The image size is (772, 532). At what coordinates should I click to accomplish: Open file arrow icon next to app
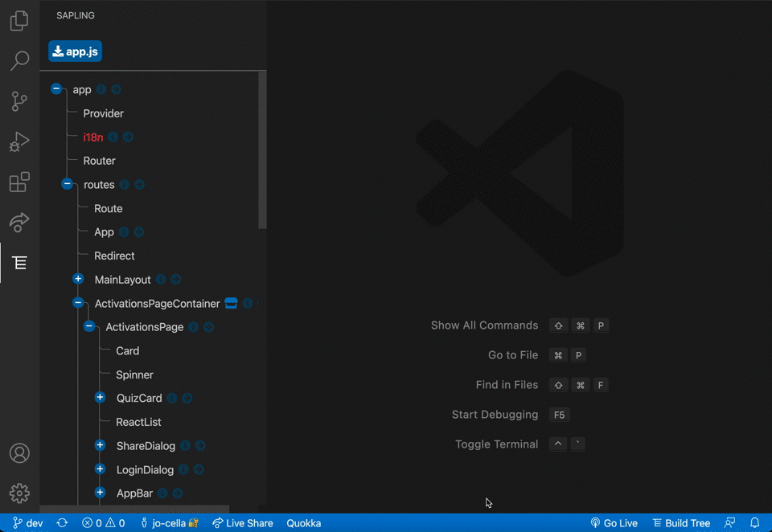(x=116, y=89)
